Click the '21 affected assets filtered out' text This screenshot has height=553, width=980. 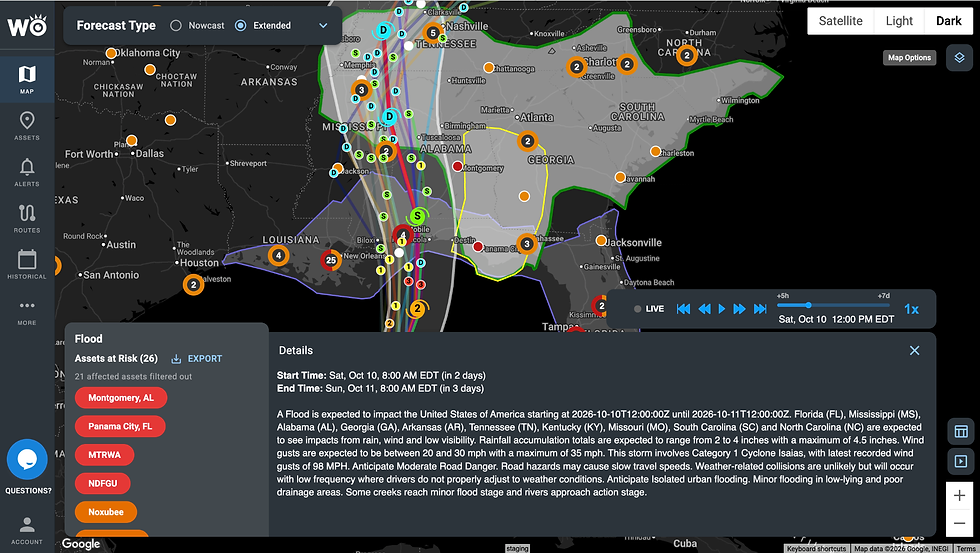click(133, 376)
